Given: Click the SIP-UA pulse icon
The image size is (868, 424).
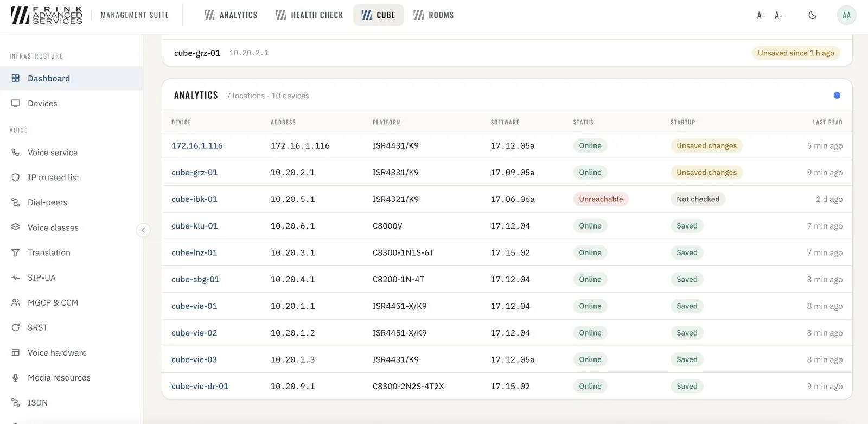Looking at the screenshot, I should click(16, 277).
